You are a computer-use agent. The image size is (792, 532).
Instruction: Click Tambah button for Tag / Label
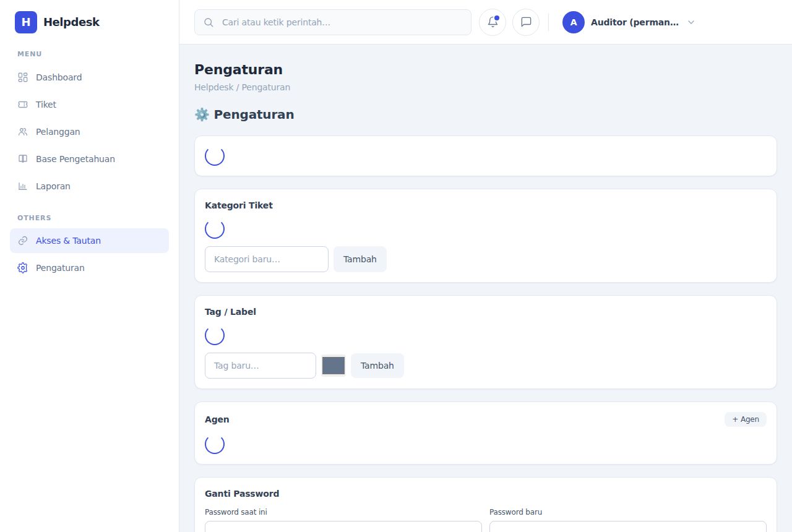[377, 366]
